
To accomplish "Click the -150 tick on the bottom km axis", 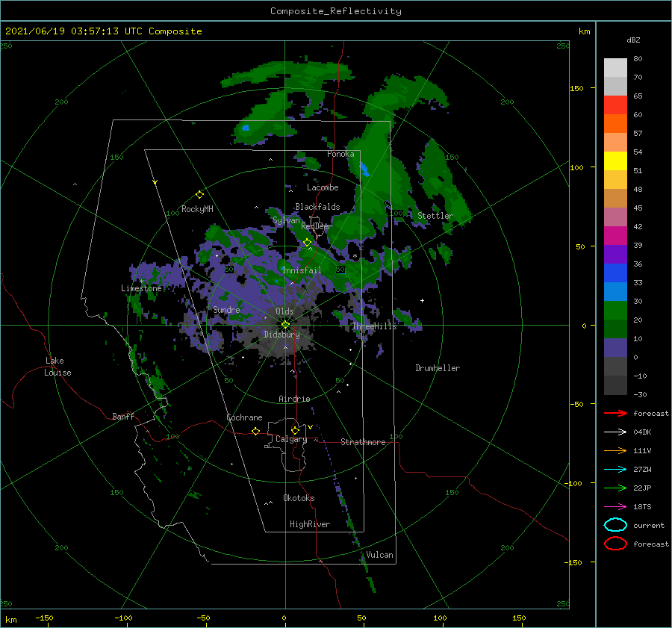I will tap(44, 618).
